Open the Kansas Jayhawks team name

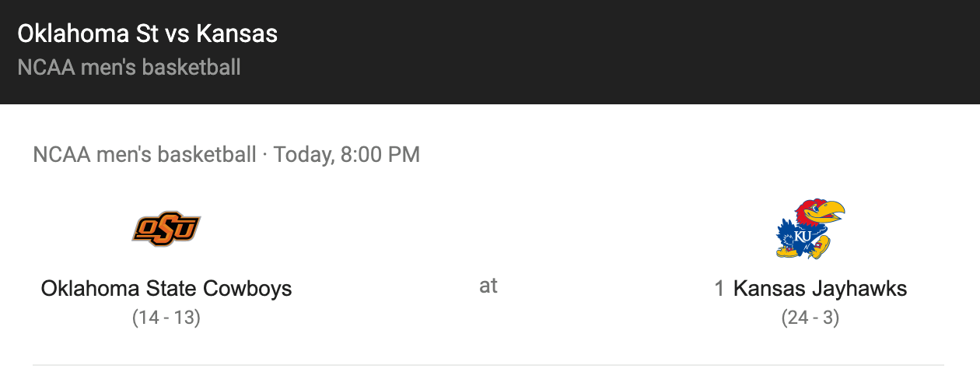[821, 289]
